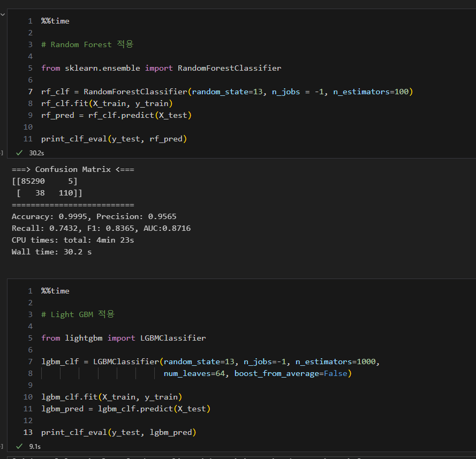Click the num_leaves=64 parameter

(194, 373)
